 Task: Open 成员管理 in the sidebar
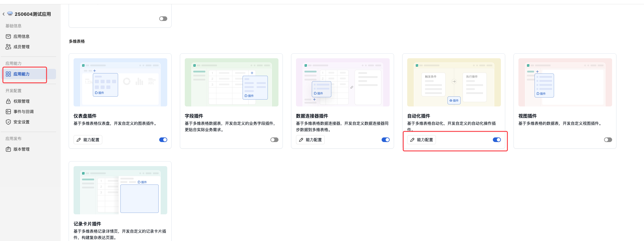[21, 47]
